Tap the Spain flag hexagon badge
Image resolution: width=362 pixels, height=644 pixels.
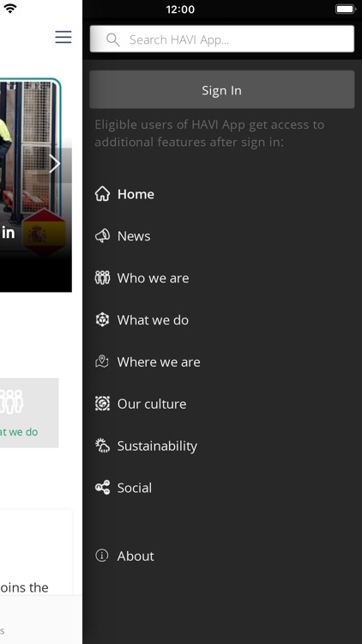point(44,234)
